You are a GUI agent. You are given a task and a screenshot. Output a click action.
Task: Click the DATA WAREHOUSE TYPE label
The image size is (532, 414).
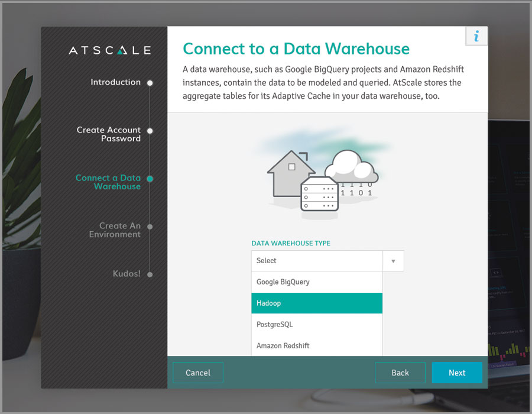point(291,243)
